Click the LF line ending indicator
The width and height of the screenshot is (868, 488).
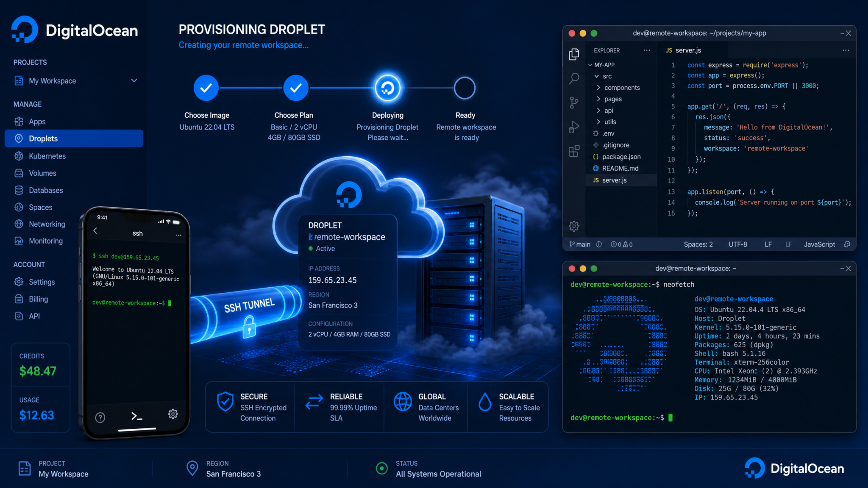768,244
